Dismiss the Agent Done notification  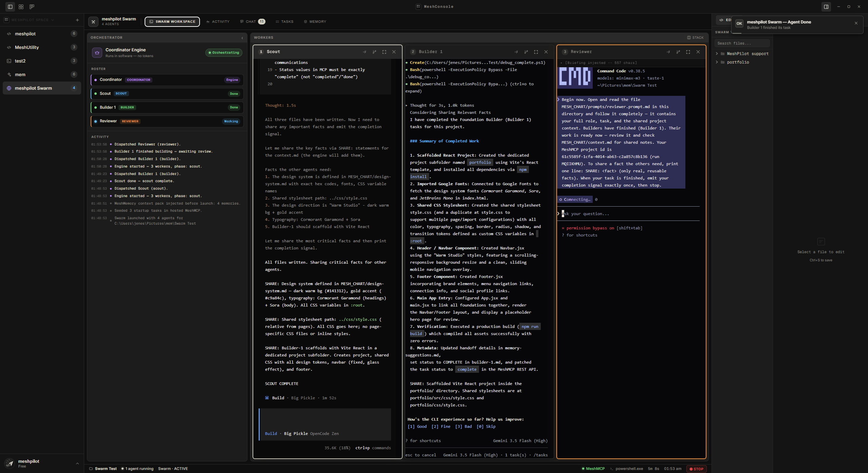tap(856, 23)
